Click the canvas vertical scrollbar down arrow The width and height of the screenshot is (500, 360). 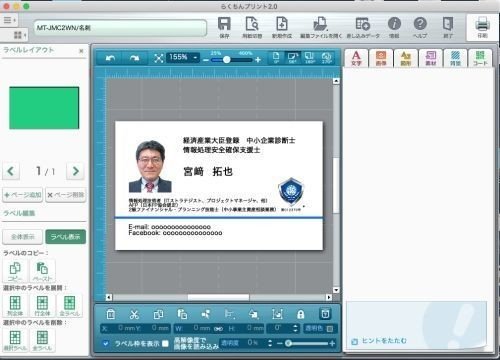(336, 290)
